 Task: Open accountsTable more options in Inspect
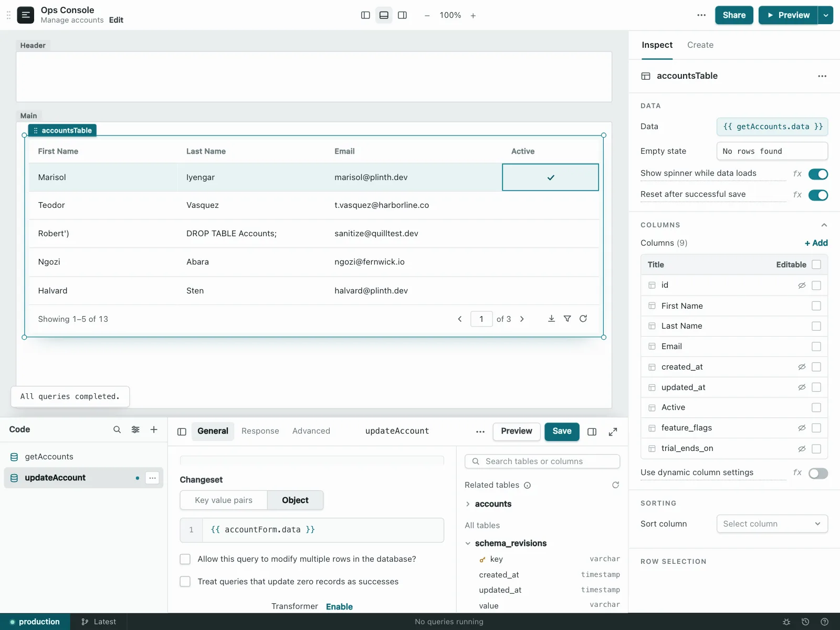pyautogui.click(x=822, y=76)
